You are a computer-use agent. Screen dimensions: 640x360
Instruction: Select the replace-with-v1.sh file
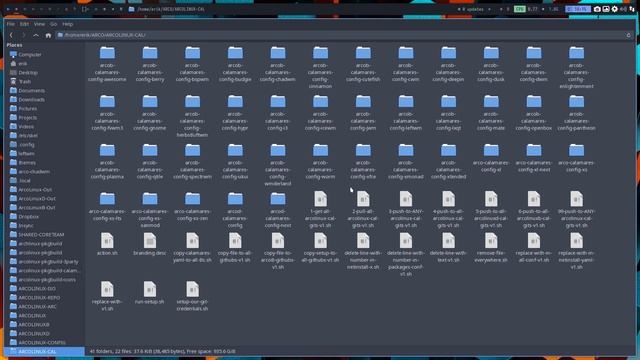tap(107, 296)
